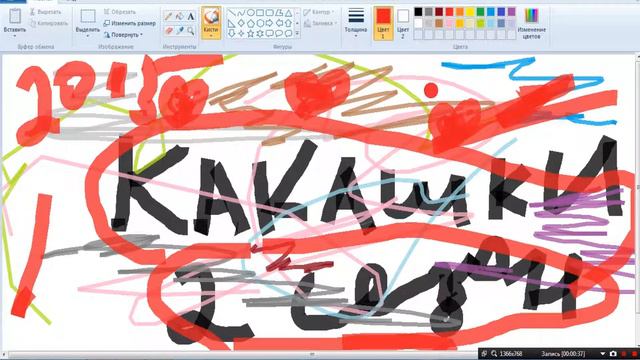Image resolution: width=640 pixels, height=360 pixels.
Task: Open the recorder bar dropdown triangle
Action: click(602, 354)
